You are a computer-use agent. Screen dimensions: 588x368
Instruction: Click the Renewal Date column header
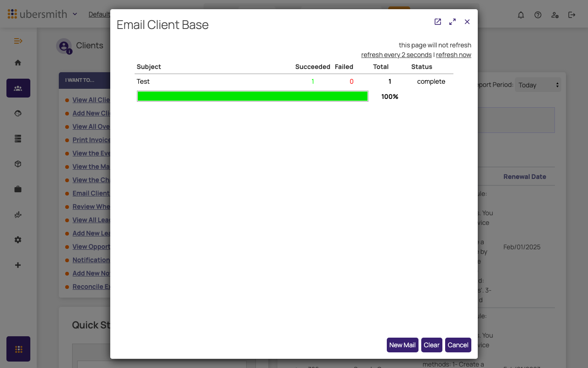tap(525, 177)
